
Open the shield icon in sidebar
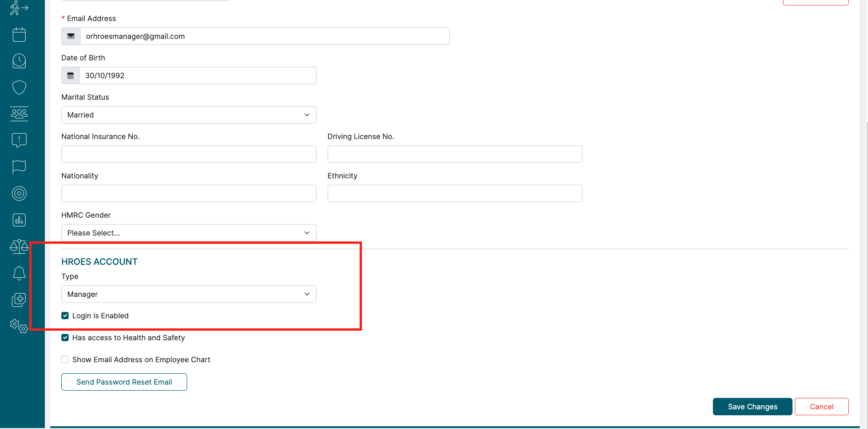pyautogui.click(x=19, y=87)
